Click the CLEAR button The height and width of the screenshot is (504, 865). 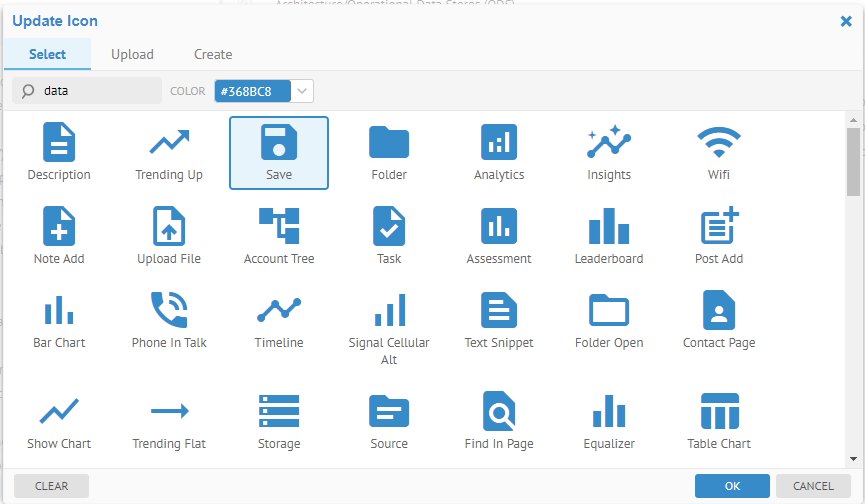click(51, 486)
